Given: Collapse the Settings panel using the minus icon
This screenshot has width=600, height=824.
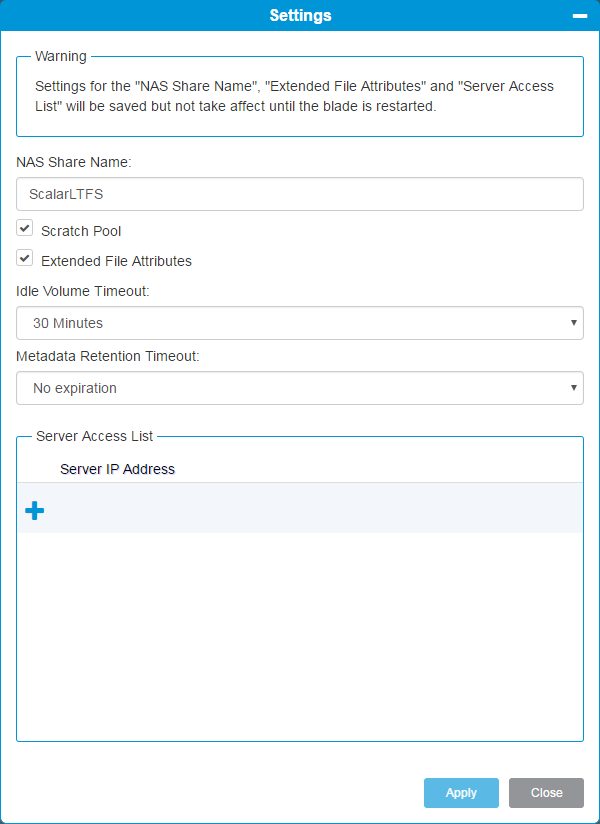Looking at the screenshot, I should [578, 16].
